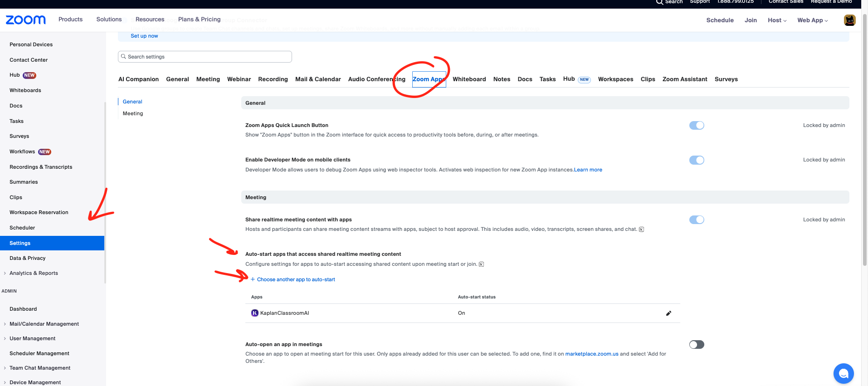
Task: Open the Resources menu
Action: pos(150,20)
